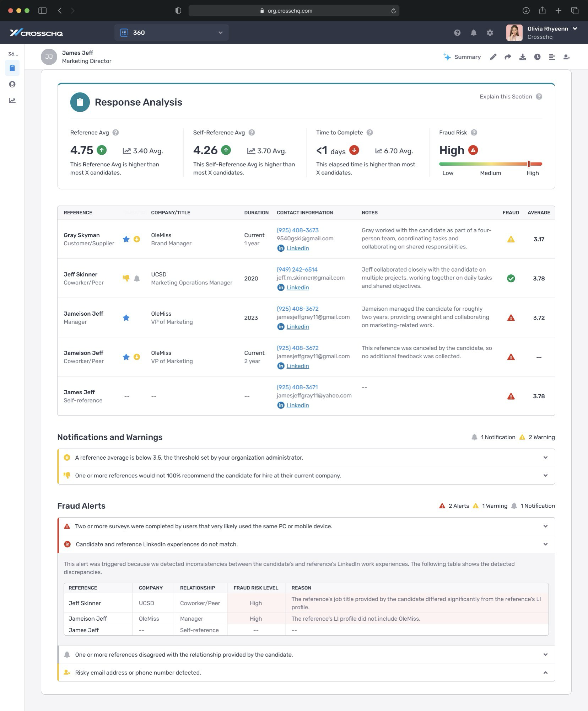This screenshot has height=711, width=588.
Task: Click Jeff Skinner's phone number (949) 242-6514
Action: pyautogui.click(x=297, y=269)
